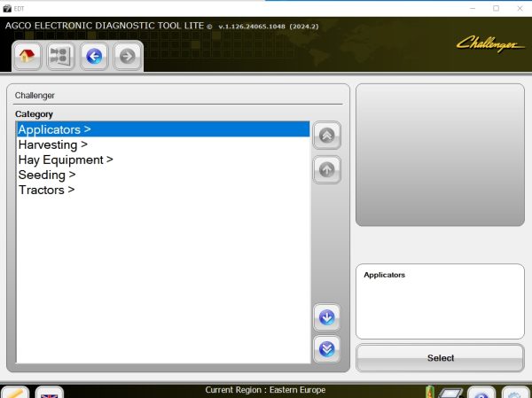The height and width of the screenshot is (398, 532).
Task: Go to the Home screen icon
Action: [x=27, y=56]
